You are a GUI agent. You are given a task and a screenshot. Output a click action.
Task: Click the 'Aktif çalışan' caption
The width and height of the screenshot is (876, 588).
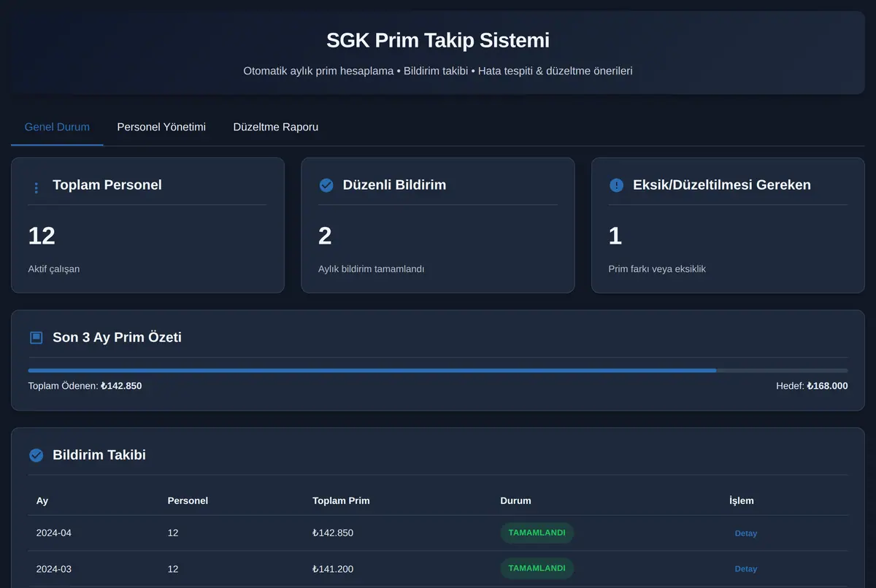[54, 269]
